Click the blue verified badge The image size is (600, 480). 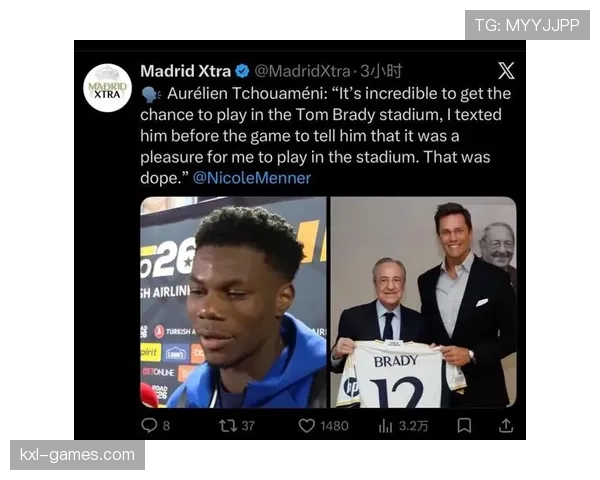[x=242, y=71]
